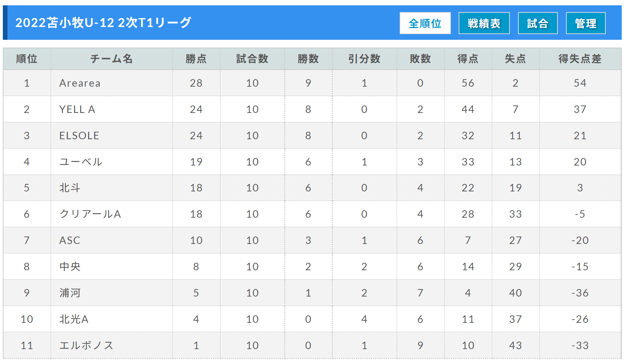The height and width of the screenshot is (364, 626).
Task: Select the クリアールA team name
Action: coord(90,214)
